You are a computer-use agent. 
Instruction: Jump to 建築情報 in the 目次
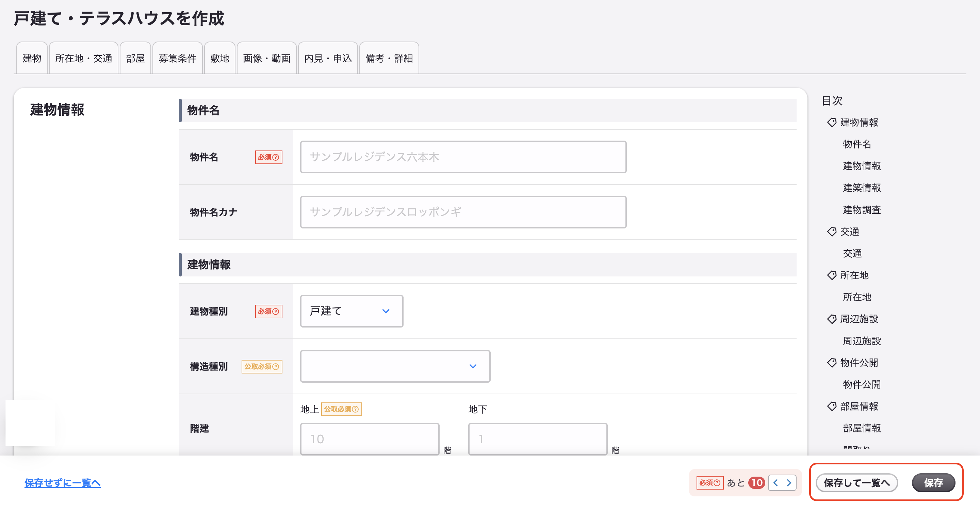(862, 188)
